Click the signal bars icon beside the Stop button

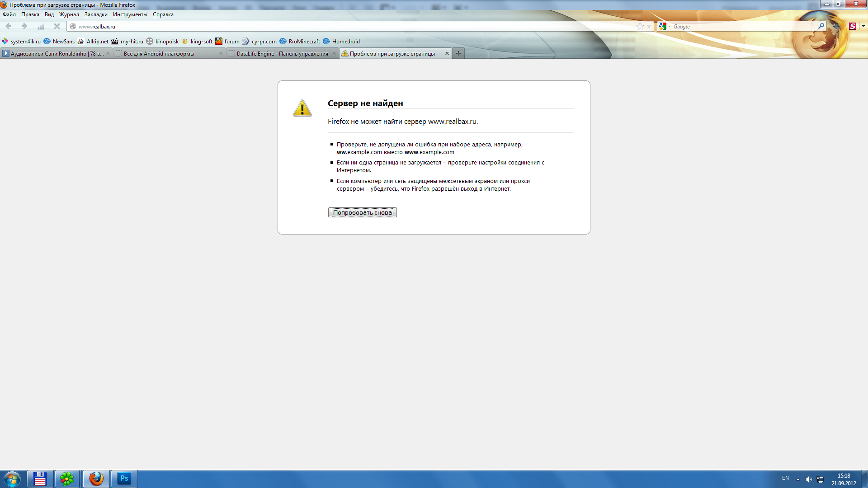tap(41, 26)
